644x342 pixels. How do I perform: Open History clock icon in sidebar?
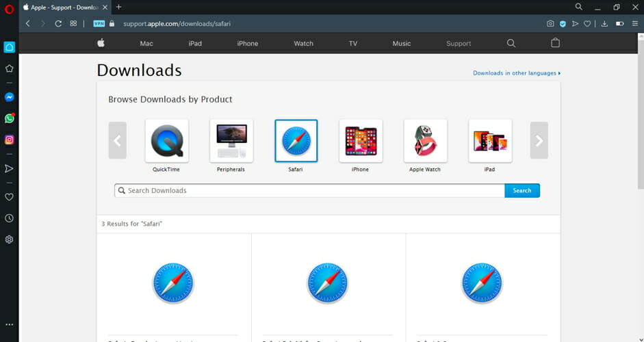9,218
